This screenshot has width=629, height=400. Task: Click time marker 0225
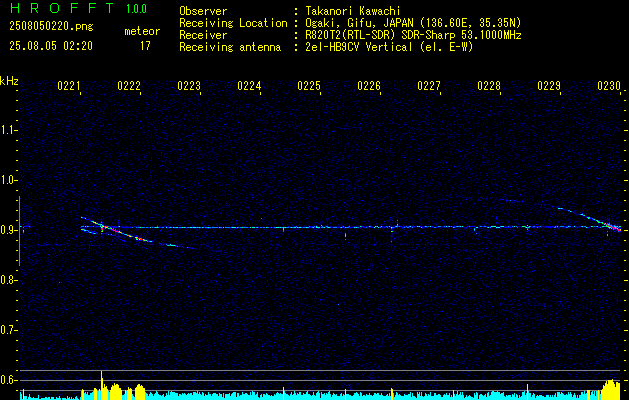pos(309,86)
